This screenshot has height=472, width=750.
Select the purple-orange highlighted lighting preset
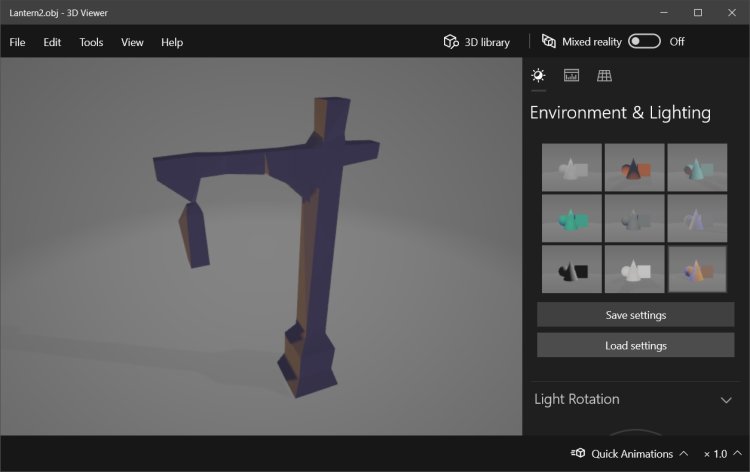click(x=697, y=268)
